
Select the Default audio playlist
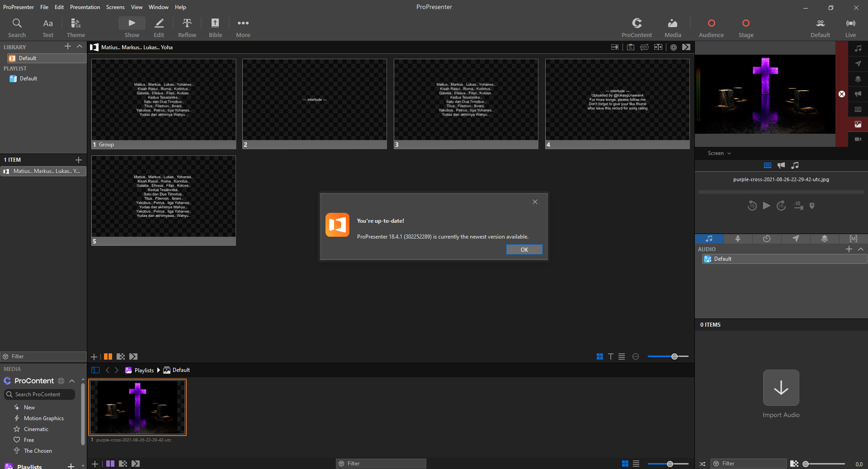click(784, 259)
